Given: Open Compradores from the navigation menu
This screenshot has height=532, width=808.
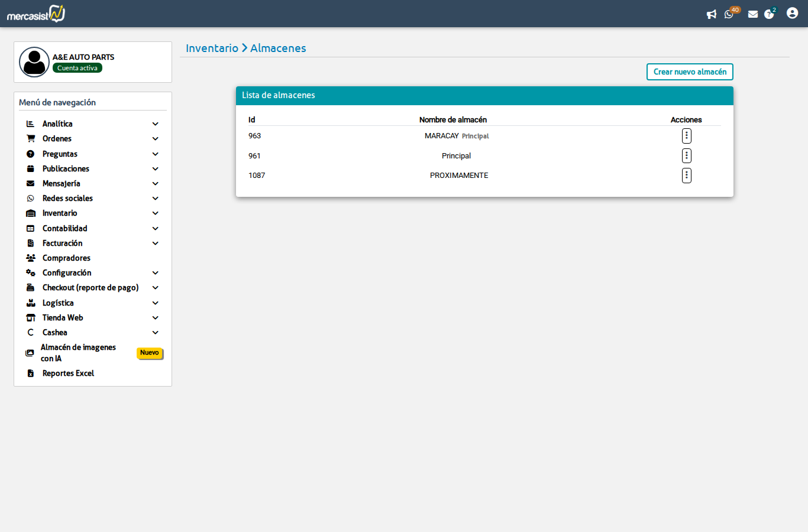Looking at the screenshot, I should [x=66, y=258].
